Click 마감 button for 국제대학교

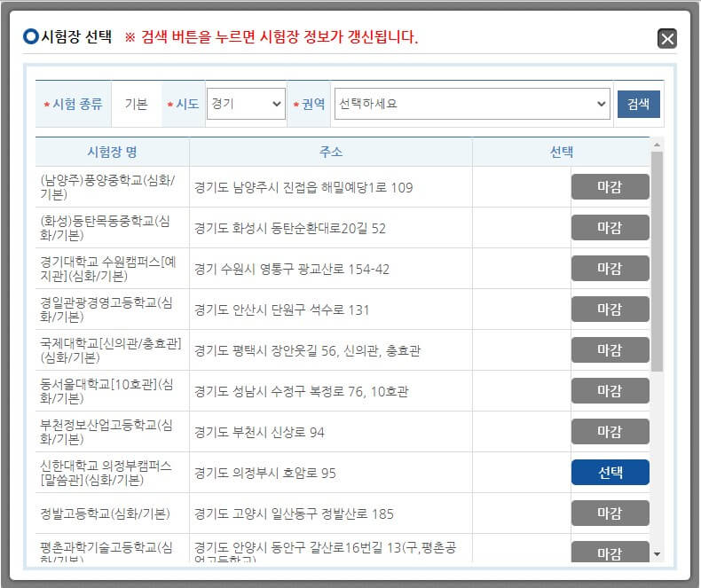[610, 349]
